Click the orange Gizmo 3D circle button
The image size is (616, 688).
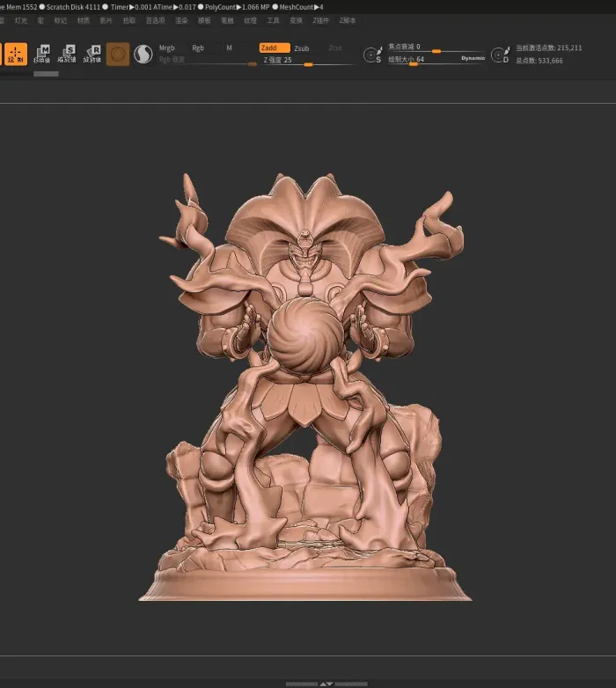tap(118, 54)
